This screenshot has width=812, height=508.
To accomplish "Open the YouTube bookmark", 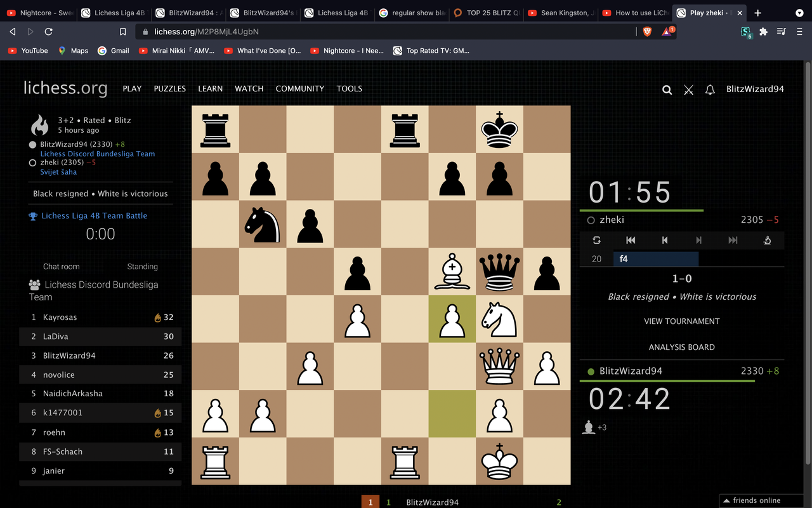I will tap(27, 51).
